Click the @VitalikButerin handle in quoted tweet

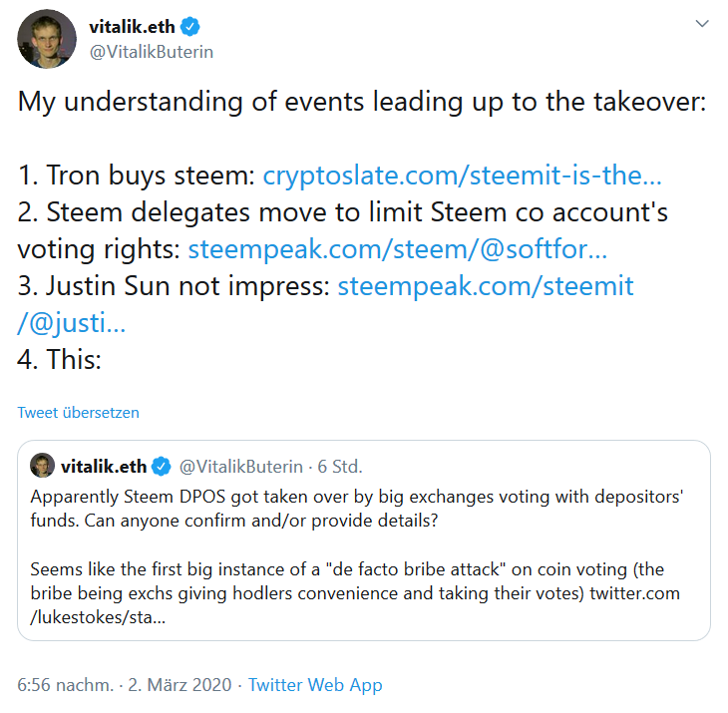[239, 466]
